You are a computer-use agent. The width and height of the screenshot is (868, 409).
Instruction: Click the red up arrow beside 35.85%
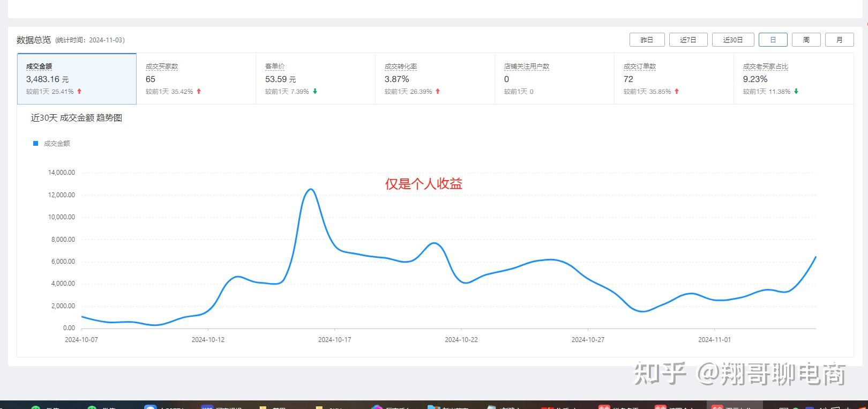(677, 91)
